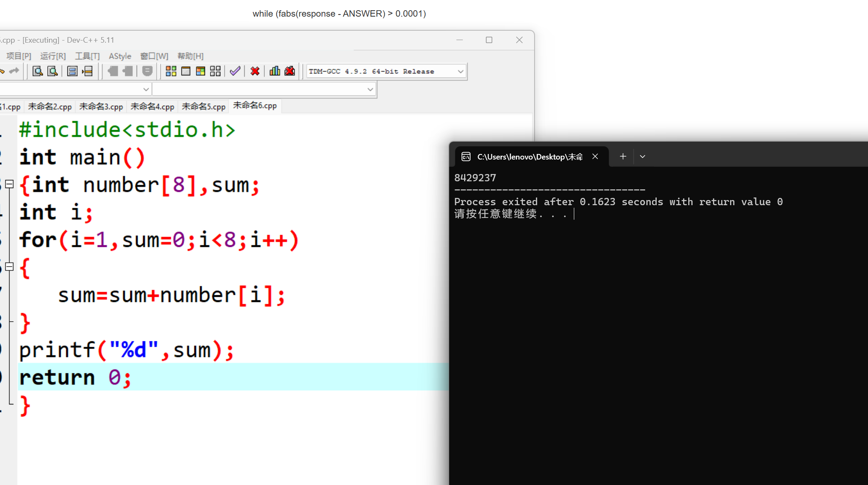The width and height of the screenshot is (868, 485).
Task: Click the plus button to add terminal tab
Action: pyautogui.click(x=623, y=157)
